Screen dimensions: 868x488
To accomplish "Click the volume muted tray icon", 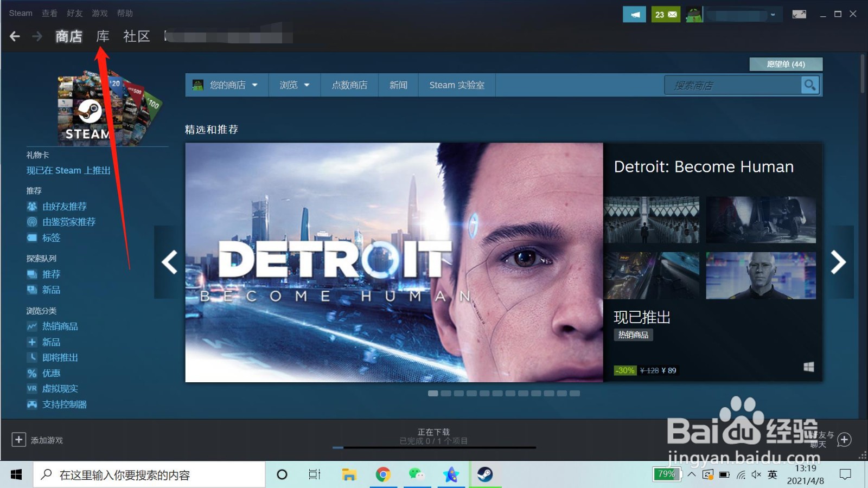I will pos(756,475).
